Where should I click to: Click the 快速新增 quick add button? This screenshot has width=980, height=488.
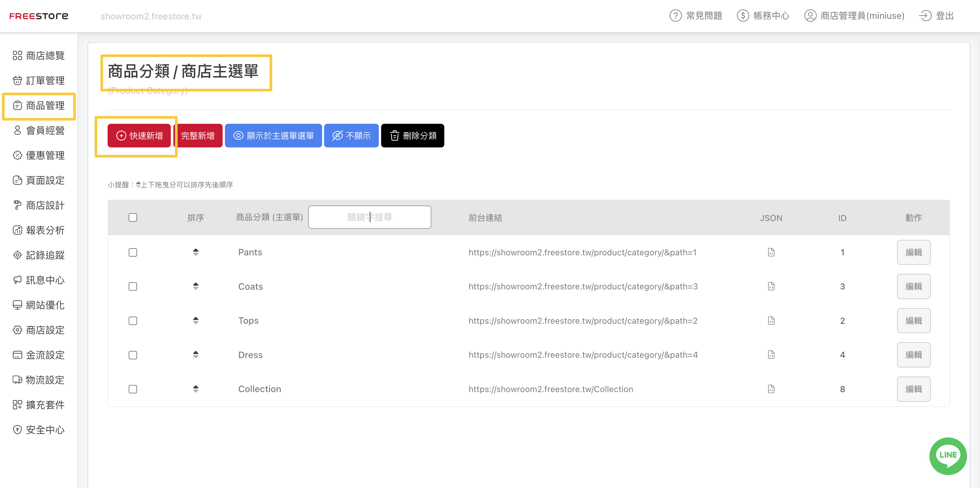coord(139,135)
